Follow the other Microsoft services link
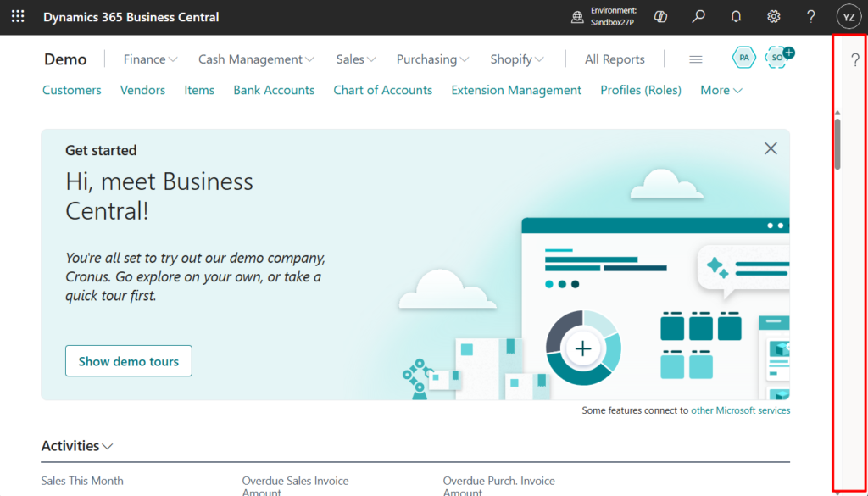Image resolution: width=868 pixels, height=496 pixels. pyautogui.click(x=740, y=410)
